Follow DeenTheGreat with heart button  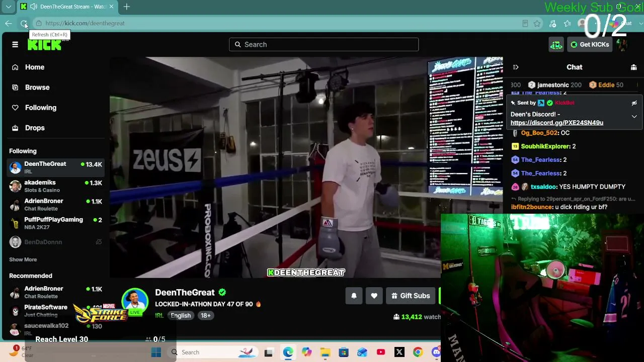click(374, 296)
